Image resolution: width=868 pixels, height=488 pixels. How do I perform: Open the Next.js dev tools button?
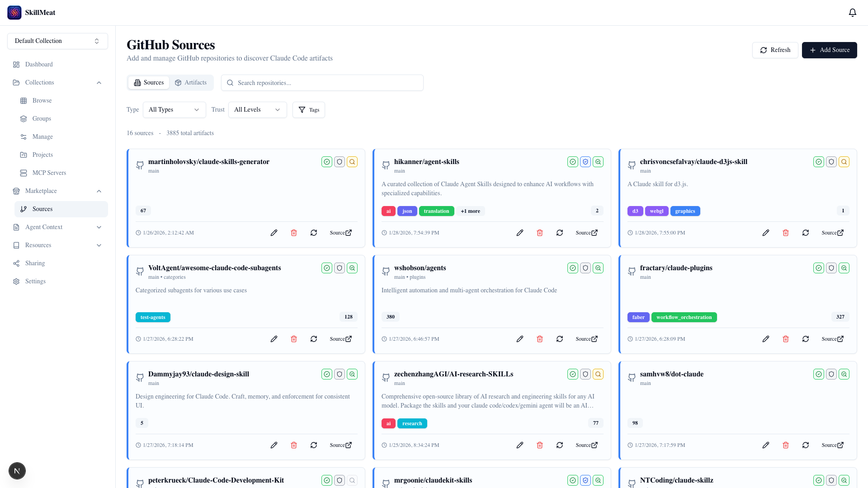(17, 471)
